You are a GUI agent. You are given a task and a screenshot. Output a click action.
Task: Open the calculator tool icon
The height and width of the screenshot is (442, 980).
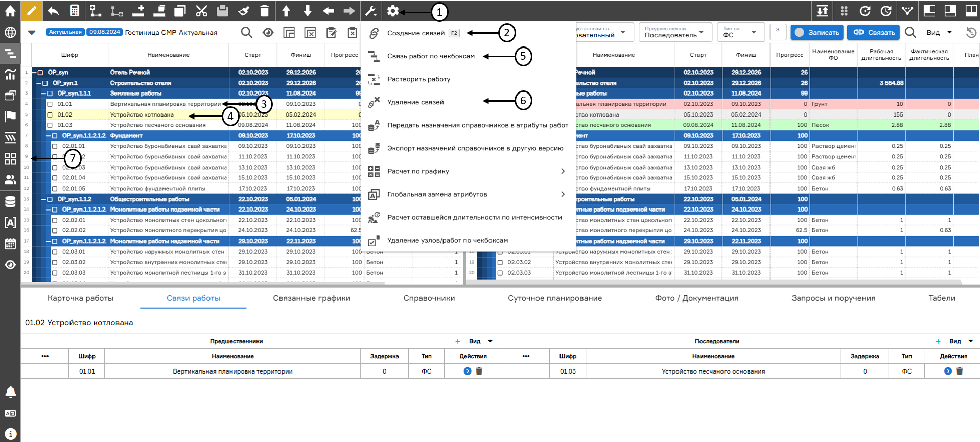[74, 11]
